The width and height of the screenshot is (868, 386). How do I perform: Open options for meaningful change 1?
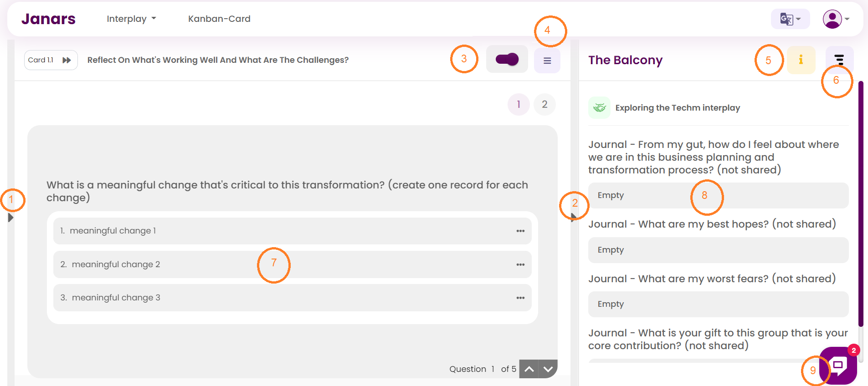520,231
